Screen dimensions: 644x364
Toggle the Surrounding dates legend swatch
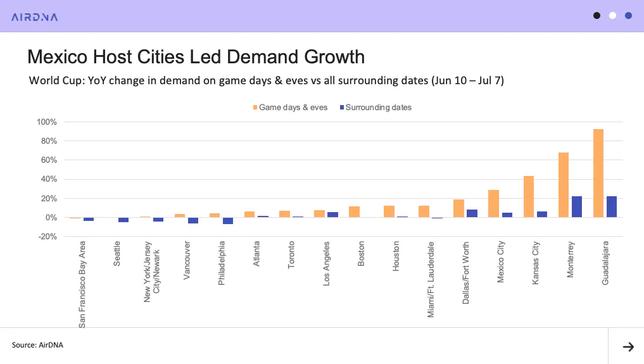tap(342, 108)
